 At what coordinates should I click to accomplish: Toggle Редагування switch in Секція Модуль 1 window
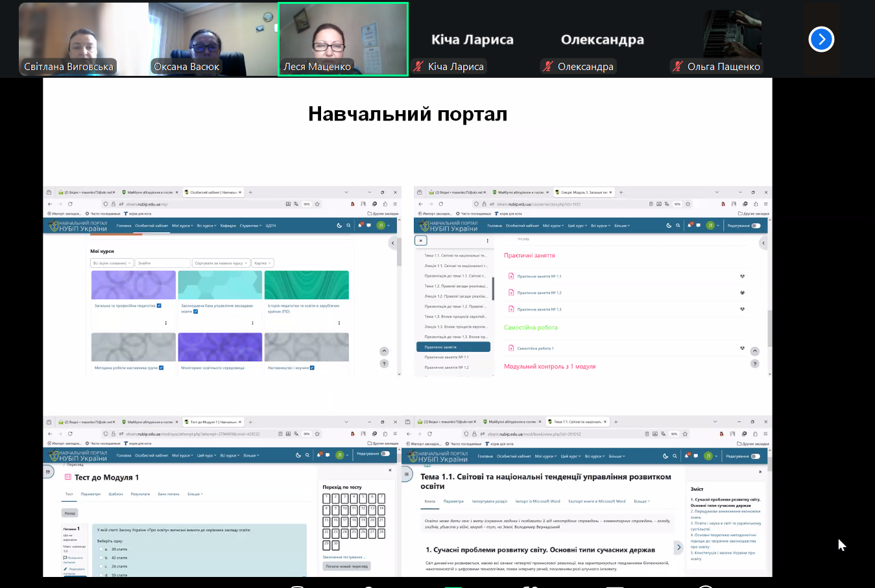756,226
